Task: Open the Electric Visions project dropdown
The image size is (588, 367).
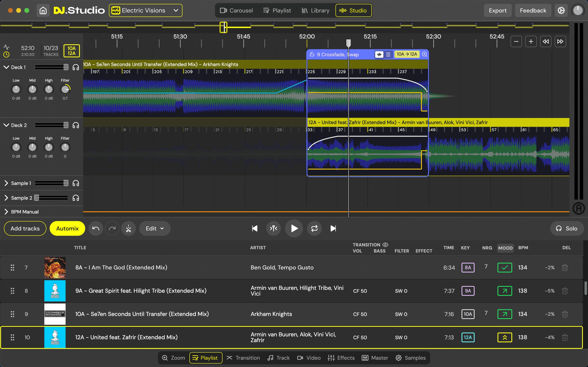Action: point(177,10)
